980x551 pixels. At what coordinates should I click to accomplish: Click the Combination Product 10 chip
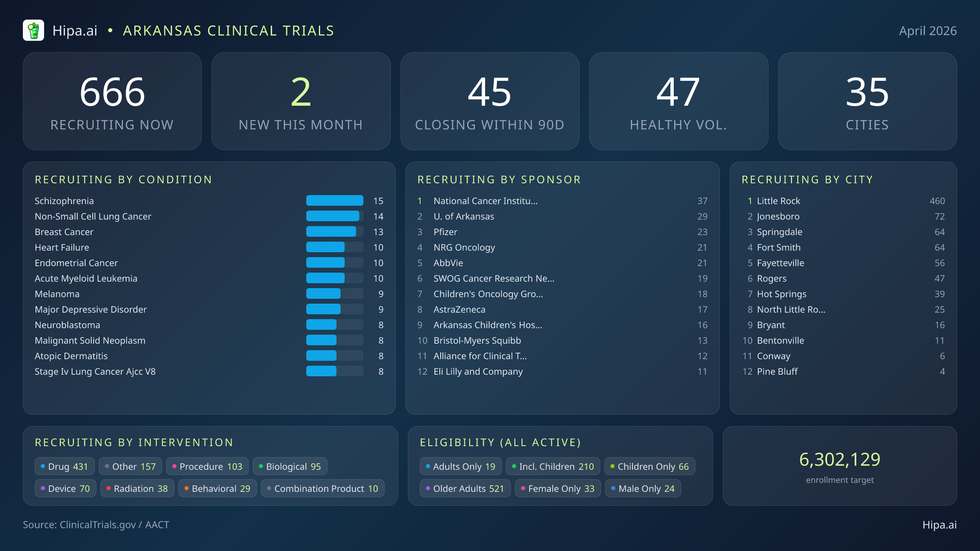[x=323, y=488]
